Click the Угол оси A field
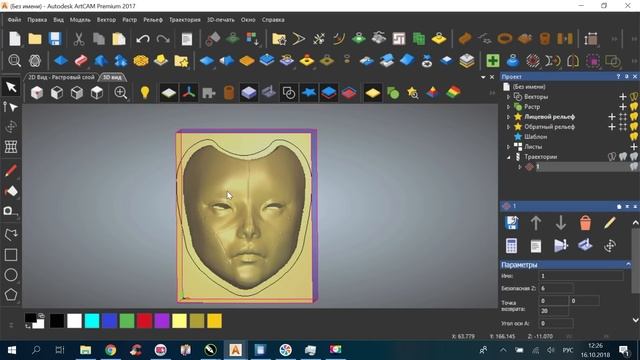640x360 pixels. [556, 323]
